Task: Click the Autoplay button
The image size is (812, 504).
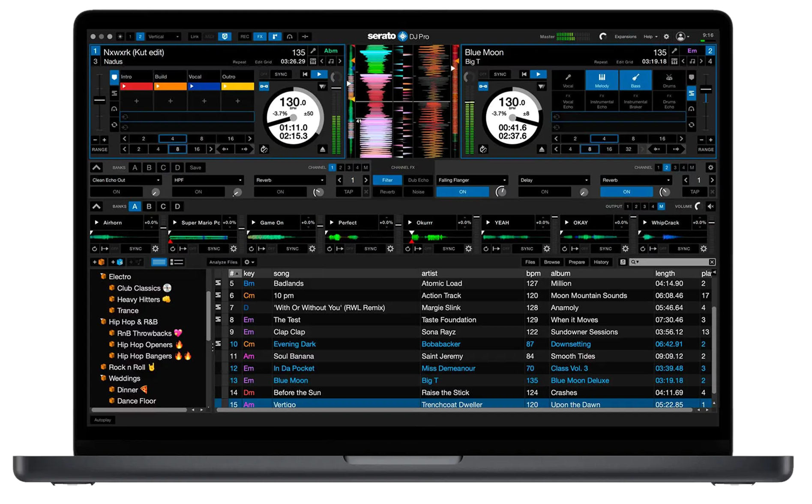Action: (x=102, y=420)
